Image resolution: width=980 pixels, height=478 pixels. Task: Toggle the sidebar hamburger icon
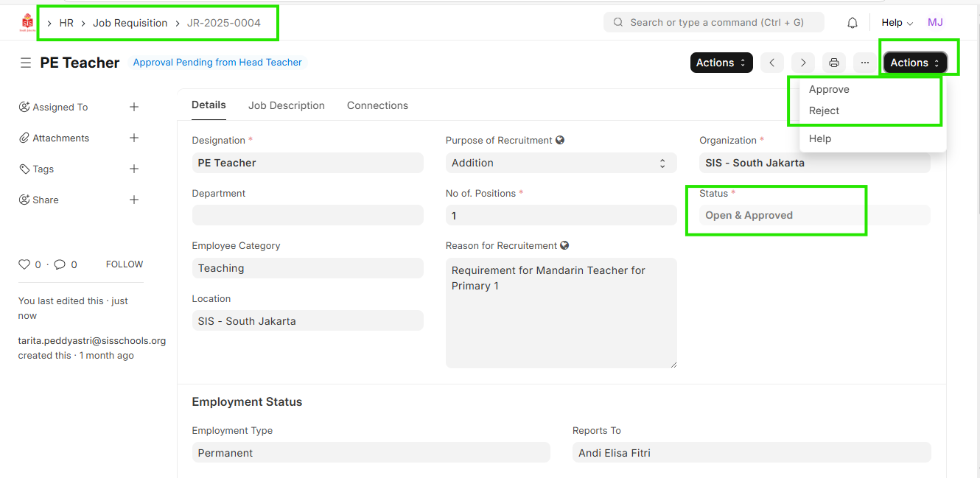click(25, 63)
